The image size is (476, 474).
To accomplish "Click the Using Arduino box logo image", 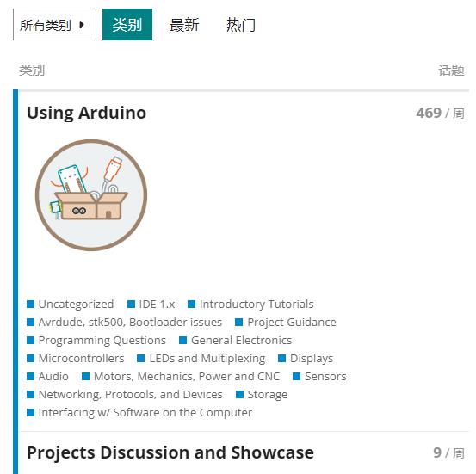I will click(x=91, y=195).
